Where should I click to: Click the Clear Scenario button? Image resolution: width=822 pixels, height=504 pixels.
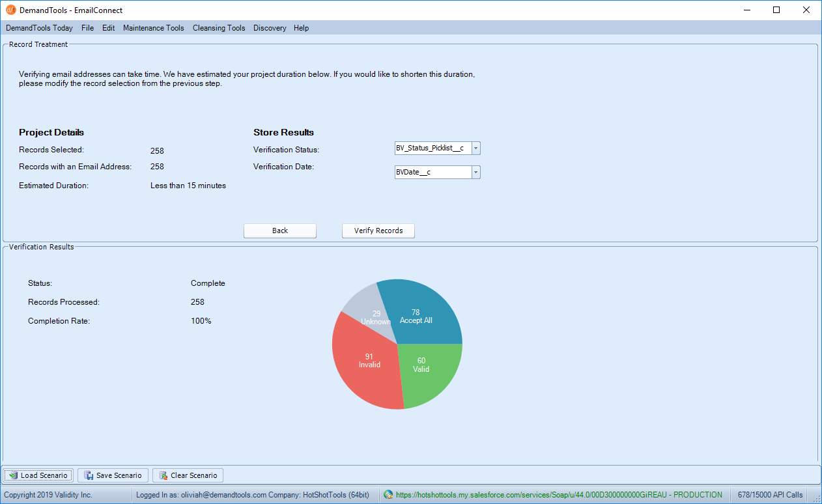[188, 475]
